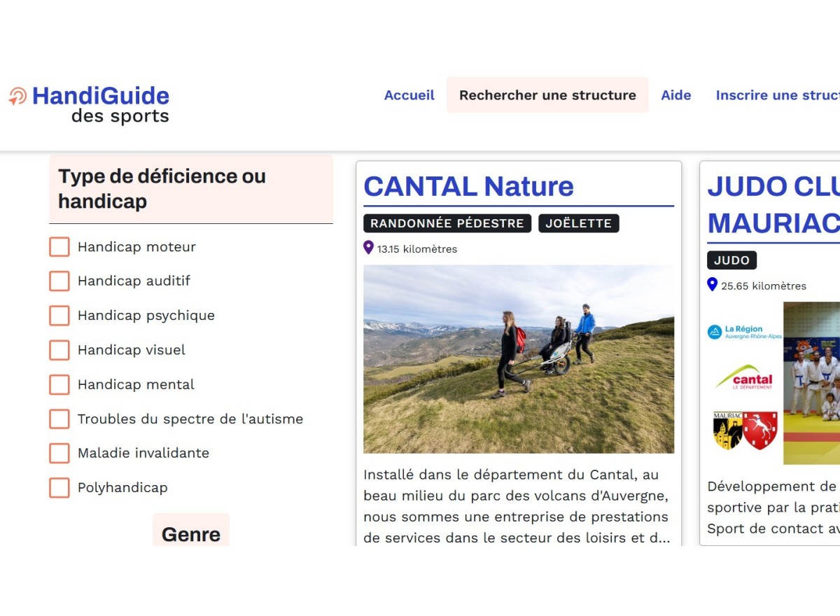Click the Cantal le département logo

(745, 377)
